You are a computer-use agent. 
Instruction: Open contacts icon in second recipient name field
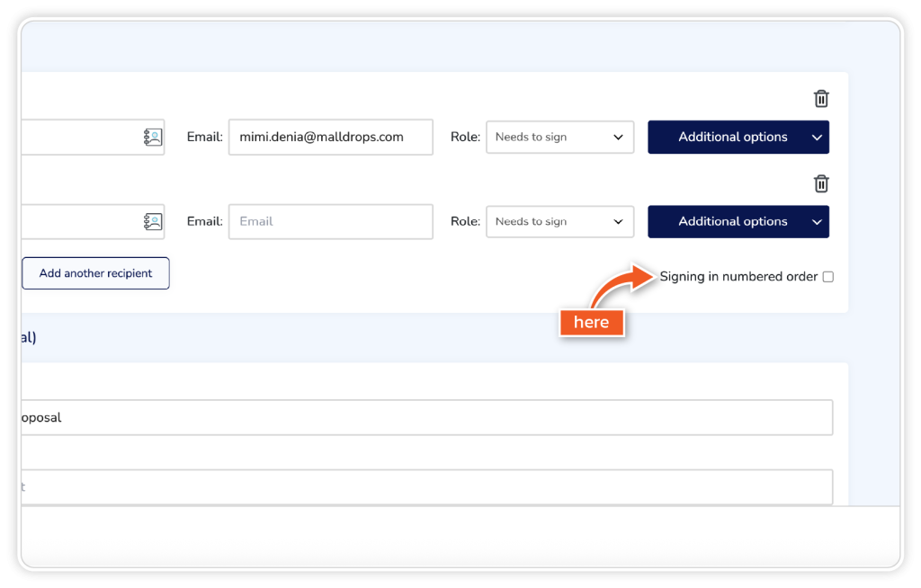pyautogui.click(x=153, y=221)
